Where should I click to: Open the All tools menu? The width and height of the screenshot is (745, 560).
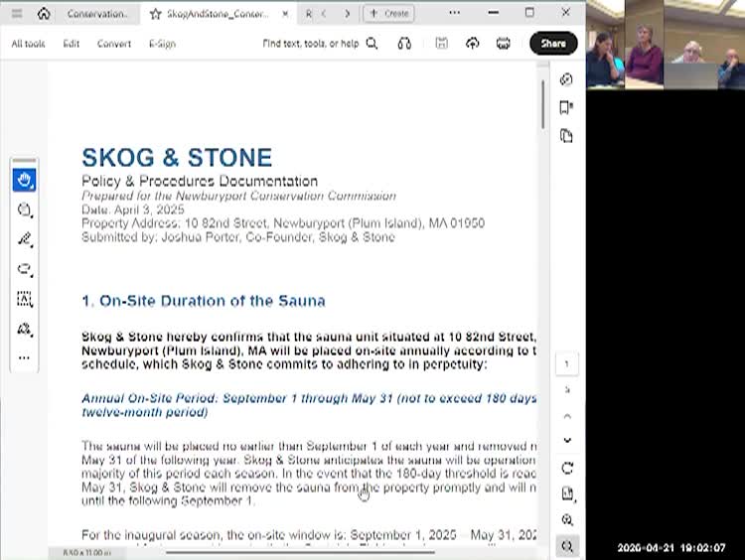coord(28,44)
